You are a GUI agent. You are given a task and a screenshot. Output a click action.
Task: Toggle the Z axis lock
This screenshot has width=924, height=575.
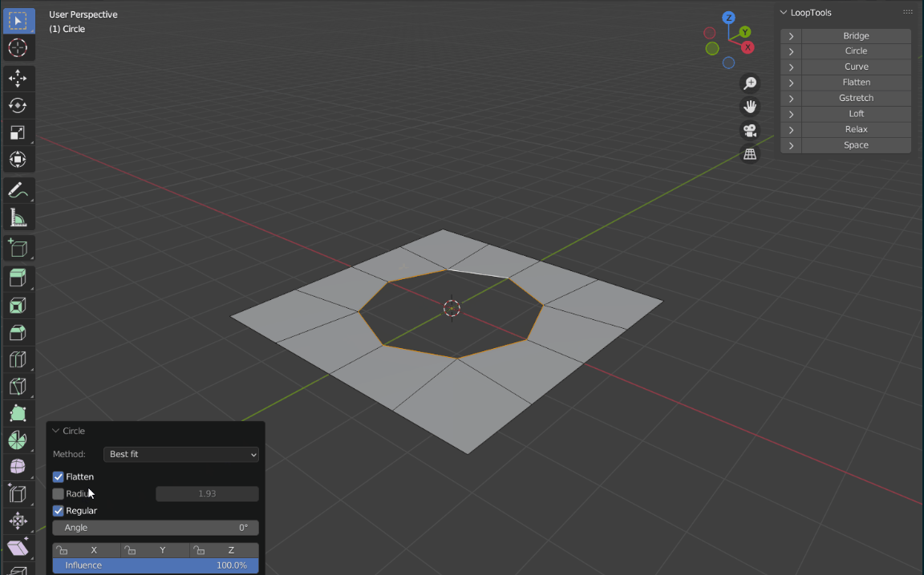[x=225, y=550]
